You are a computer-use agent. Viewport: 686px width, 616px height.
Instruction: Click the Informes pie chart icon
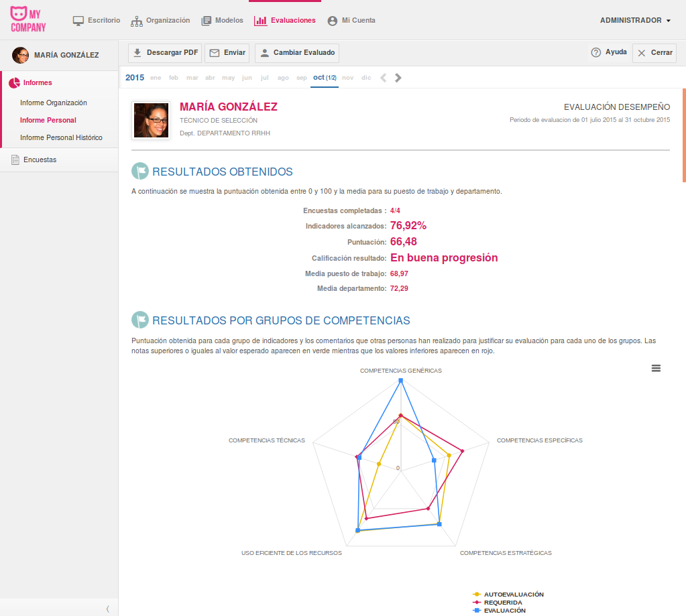click(x=15, y=82)
